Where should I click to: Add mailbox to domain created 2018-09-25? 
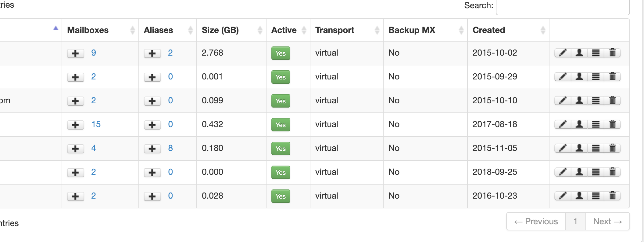76,173
